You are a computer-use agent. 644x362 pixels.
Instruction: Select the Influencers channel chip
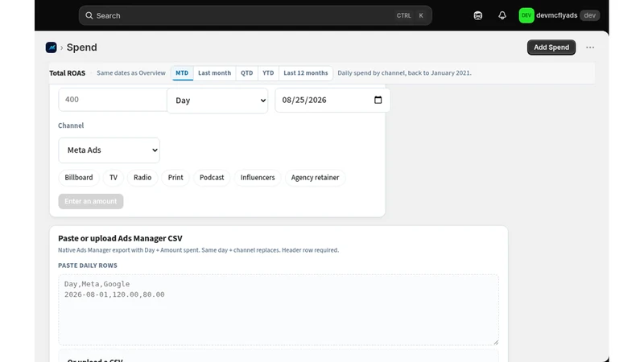click(x=258, y=178)
